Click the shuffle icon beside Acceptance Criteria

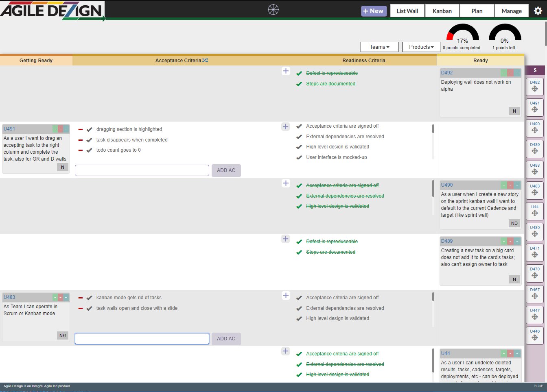(x=205, y=60)
